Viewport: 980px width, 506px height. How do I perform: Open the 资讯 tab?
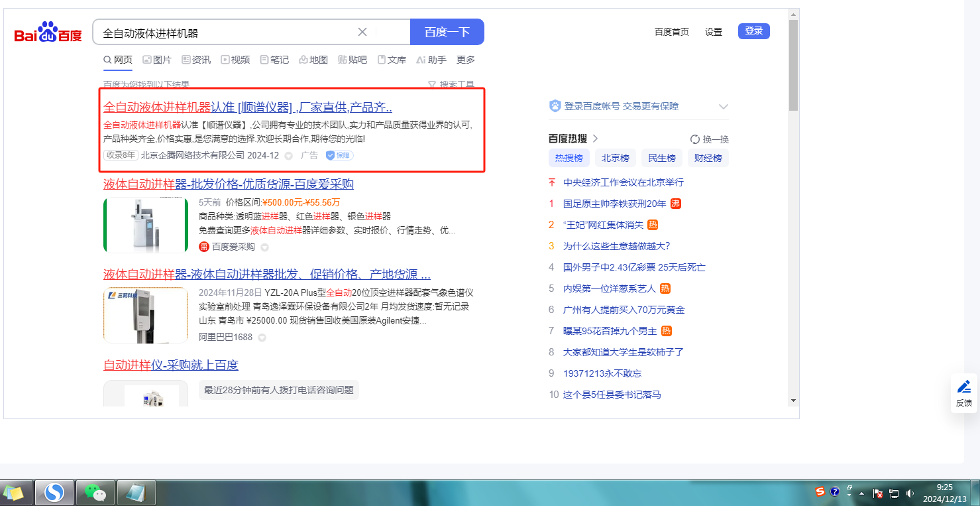(196, 60)
